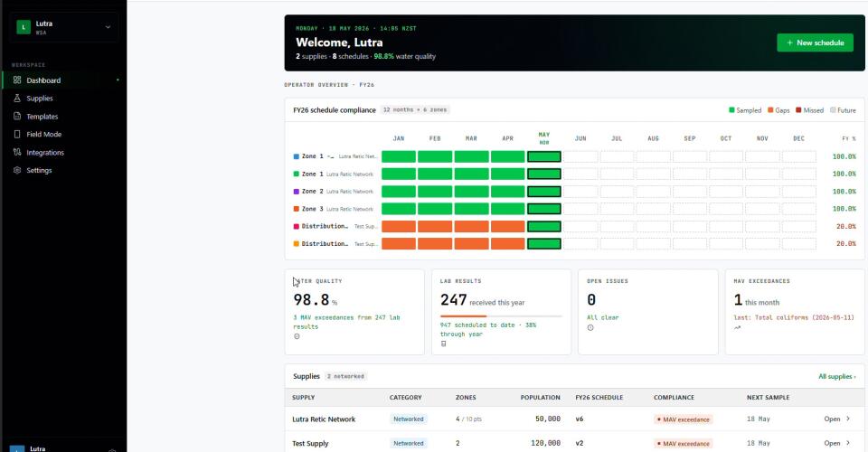Click the blue Zone 1 color marker

pyautogui.click(x=297, y=156)
